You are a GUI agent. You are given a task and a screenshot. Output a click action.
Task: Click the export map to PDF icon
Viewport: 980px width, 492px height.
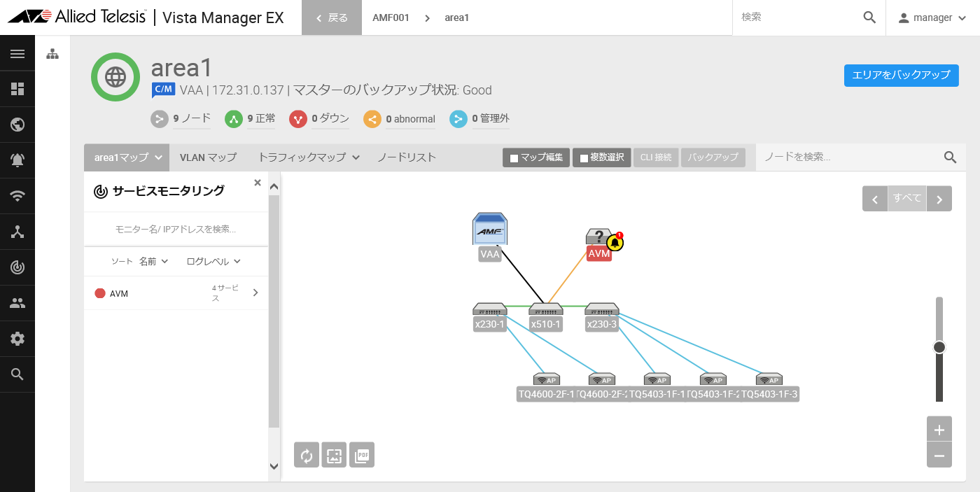pos(362,455)
